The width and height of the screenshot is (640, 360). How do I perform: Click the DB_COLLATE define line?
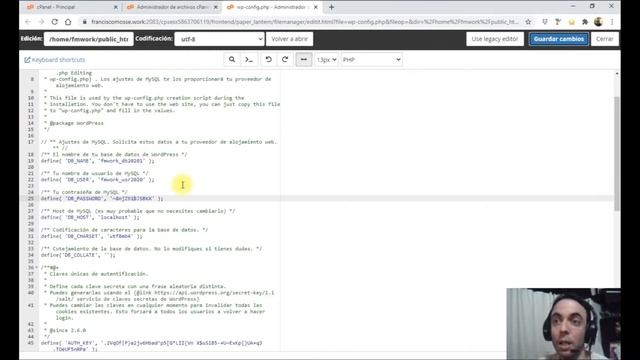pos(78,255)
